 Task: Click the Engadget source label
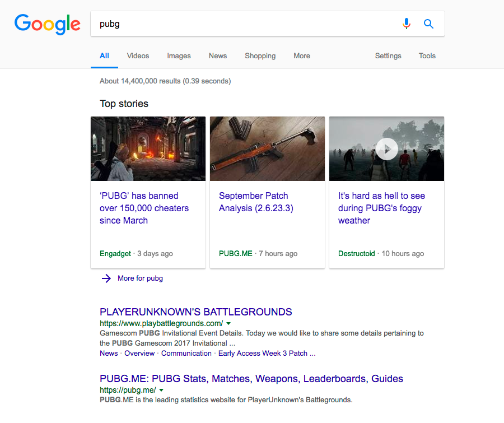point(115,253)
